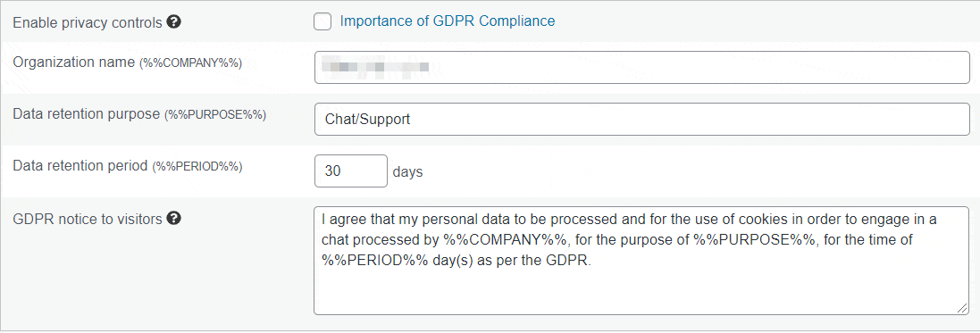Click the days unit text beside period field
This screenshot has width=980, height=333.
[x=407, y=171]
